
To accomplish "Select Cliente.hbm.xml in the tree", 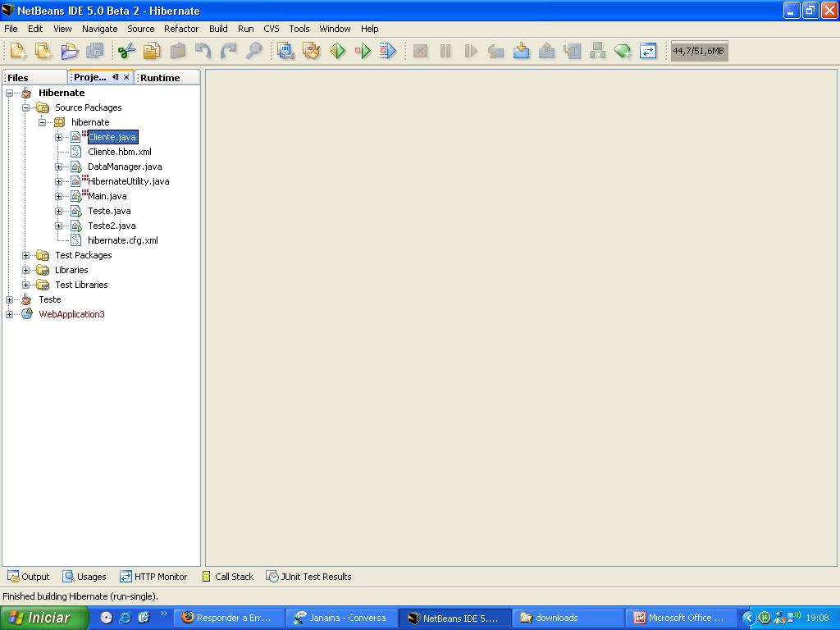I will pos(120,152).
